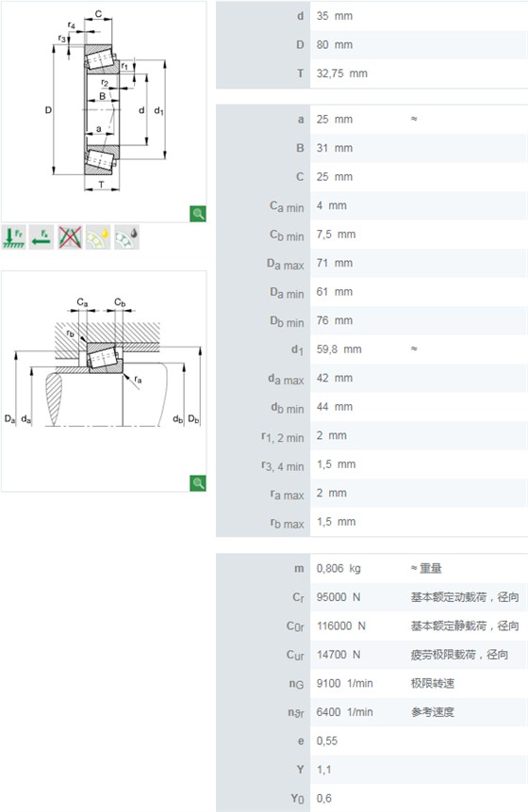Click the 42 mm da max value
The height and width of the screenshot is (812, 528).
point(335,378)
